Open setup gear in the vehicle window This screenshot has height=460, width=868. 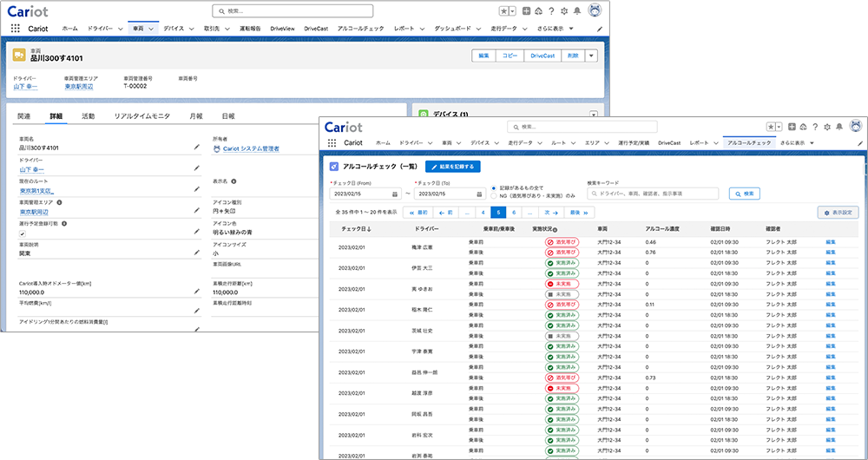(x=564, y=11)
